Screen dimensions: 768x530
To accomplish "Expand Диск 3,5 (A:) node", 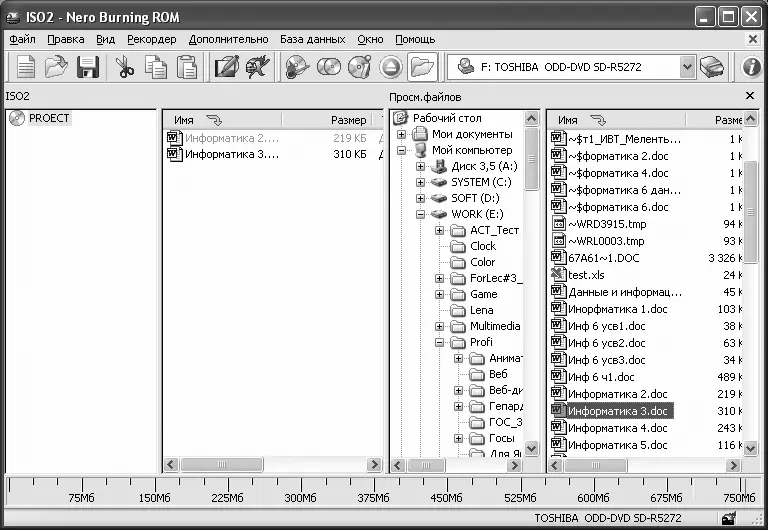I will coord(420,166).
